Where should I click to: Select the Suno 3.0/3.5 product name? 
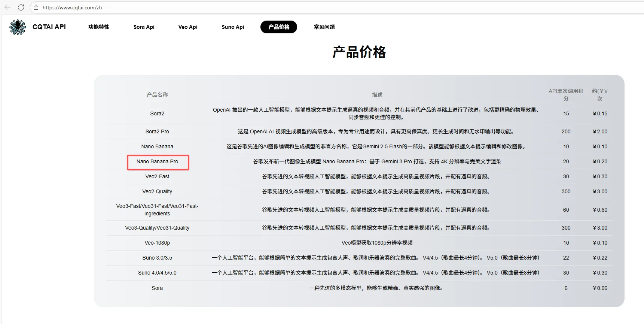pos(157,258)
